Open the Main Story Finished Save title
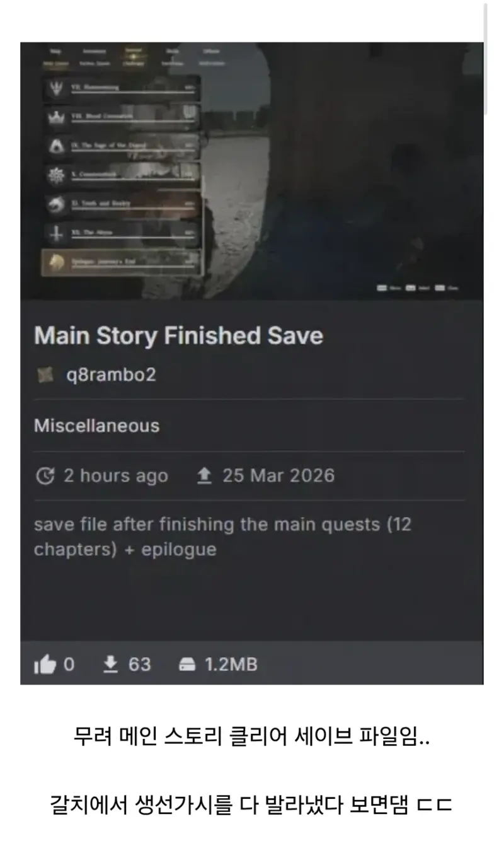The width and height of the screenshot is (504, 865). point(178,335)
